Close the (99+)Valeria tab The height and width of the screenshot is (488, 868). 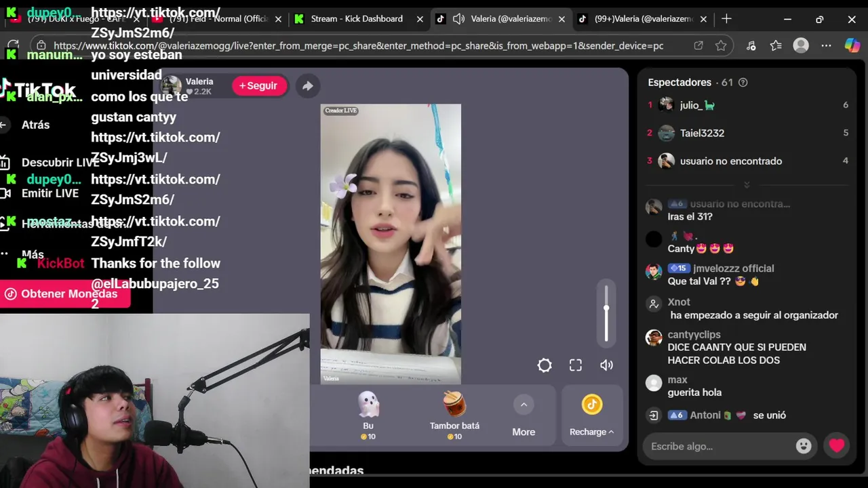(x=703, y=19)
